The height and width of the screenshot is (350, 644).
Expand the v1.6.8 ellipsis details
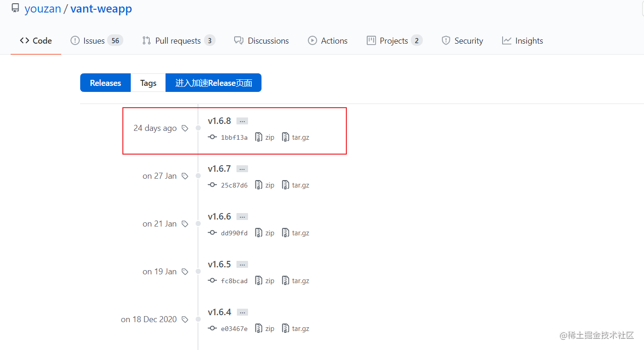pyautogui.click(x=242, y=121)
